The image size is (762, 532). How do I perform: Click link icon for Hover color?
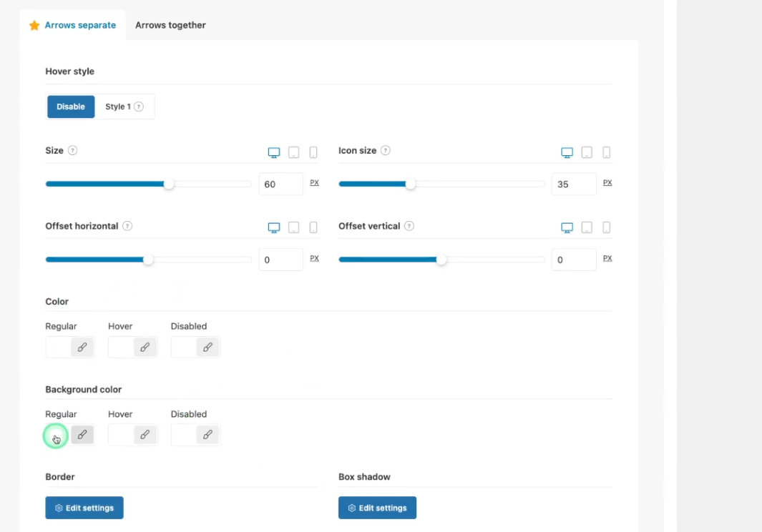click(x=145, y=348)
